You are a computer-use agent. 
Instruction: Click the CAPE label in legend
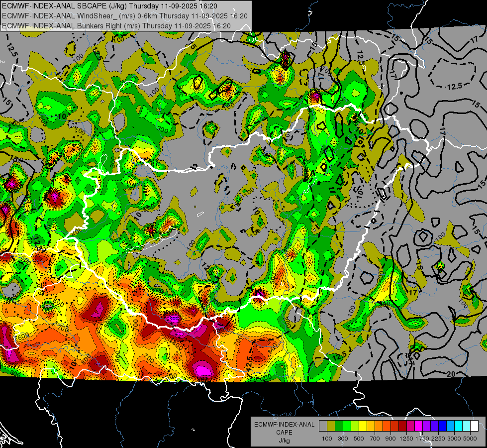pos(284,432)
